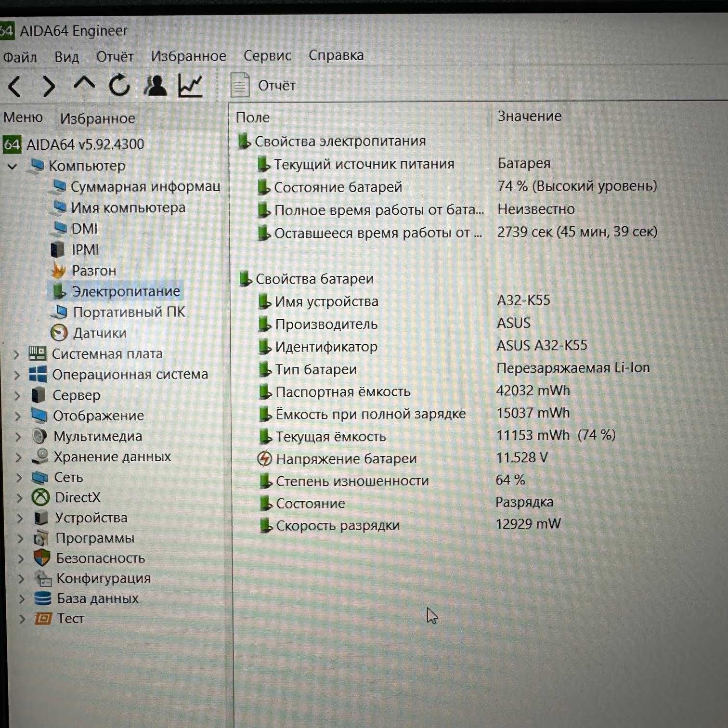The height and width of the screenshot is (728, 728).
Task: Expand the Устройства node
Action: 20,518
